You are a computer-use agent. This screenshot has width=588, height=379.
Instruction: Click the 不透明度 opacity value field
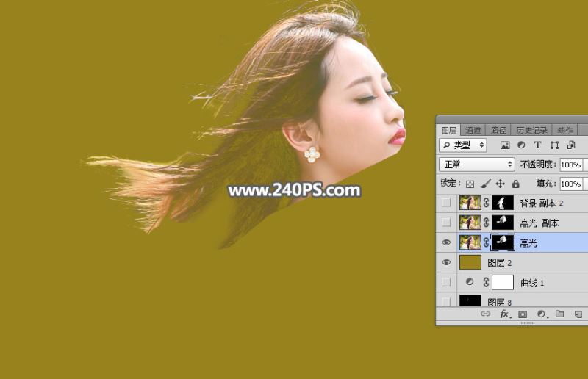pyautogui.click(x=572, y=165)
